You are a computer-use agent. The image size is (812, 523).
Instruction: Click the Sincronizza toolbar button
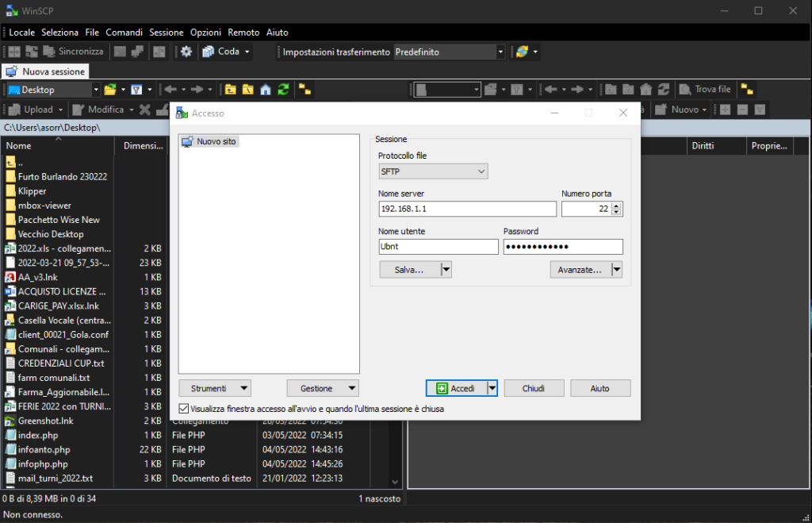73,52
